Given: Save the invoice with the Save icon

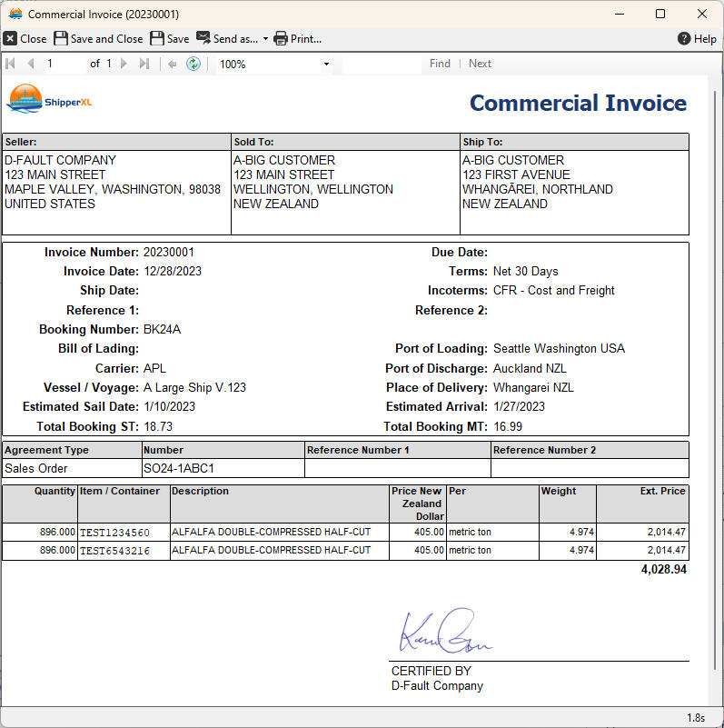Looking at the screenshot, I should (x=157, y=38).
